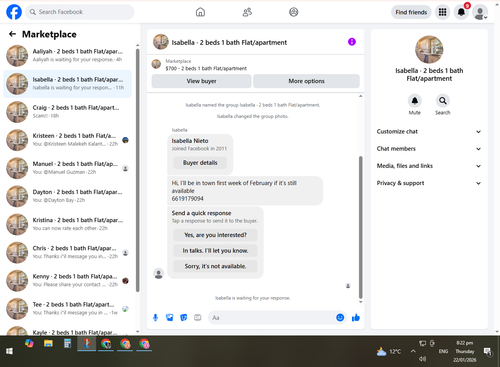Open the Friends icon in top navigation
The width and height of the screenshot is (500, 367).
[247, 12]
